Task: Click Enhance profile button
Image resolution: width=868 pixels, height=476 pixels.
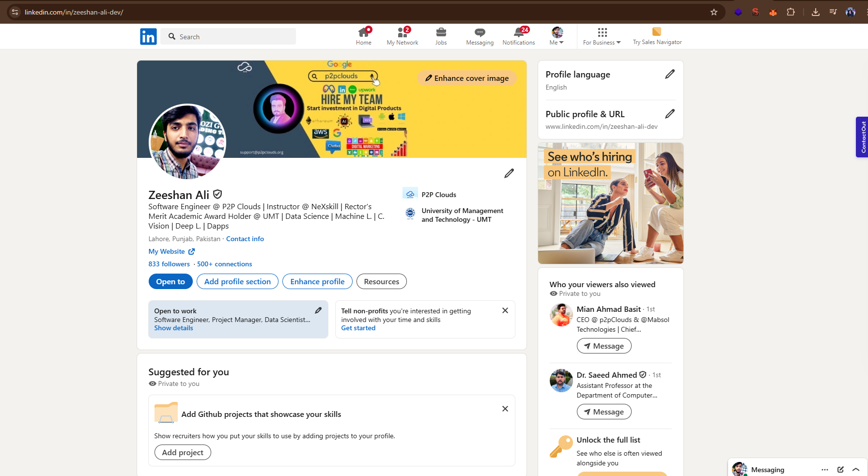Action: (317, 281)
